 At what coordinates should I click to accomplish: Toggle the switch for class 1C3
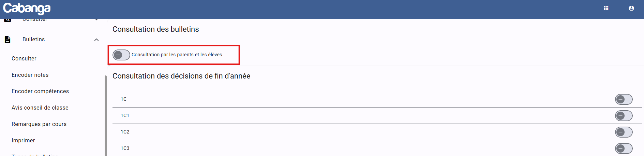(624, 148)
